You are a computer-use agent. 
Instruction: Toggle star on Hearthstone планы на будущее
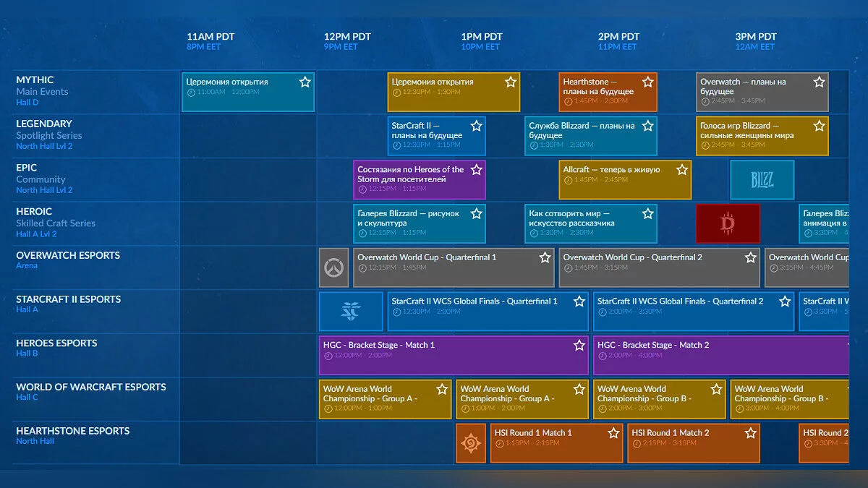pos(648,82)
